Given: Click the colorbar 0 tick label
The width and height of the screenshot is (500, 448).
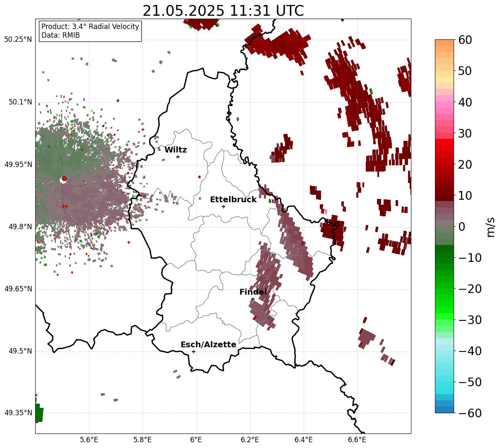Looking at the screenshot, I should (x=461, y=227).
